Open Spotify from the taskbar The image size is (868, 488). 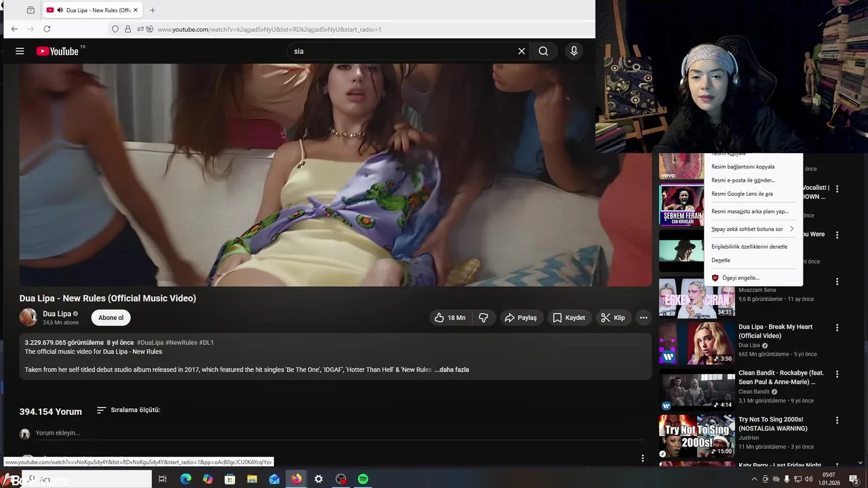pos(363,479)
